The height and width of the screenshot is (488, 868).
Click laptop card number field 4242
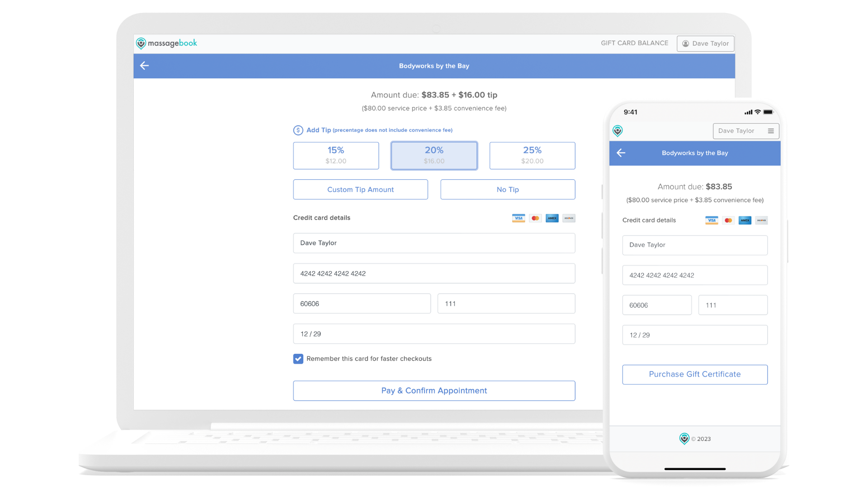434,273
